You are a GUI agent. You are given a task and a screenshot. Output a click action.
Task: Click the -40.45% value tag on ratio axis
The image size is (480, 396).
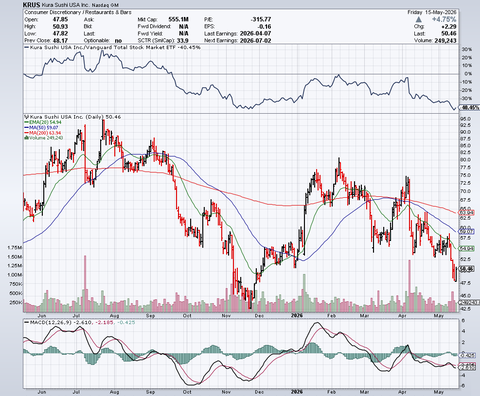pos(470,107)
